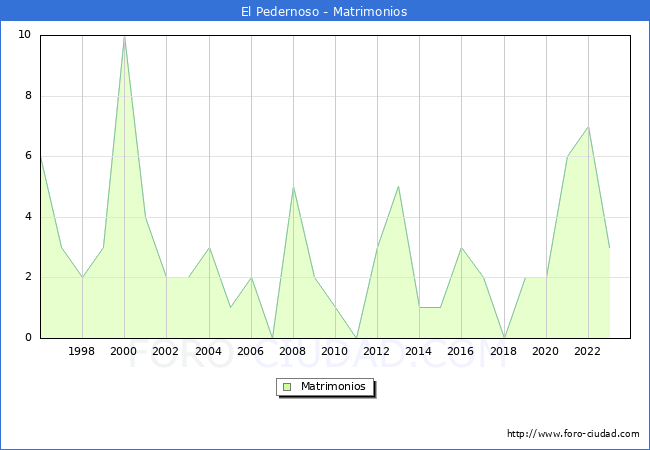This screenshot has height=450, width=650.
Task: Click the 2008 peak data point at 5
Action: (293, 187)
